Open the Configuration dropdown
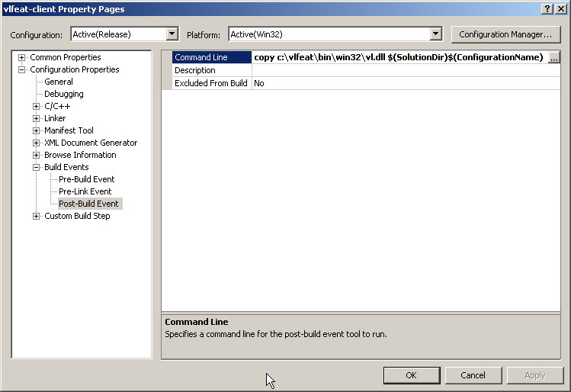Viewport: 571px width, 392px height. [172, 34]
